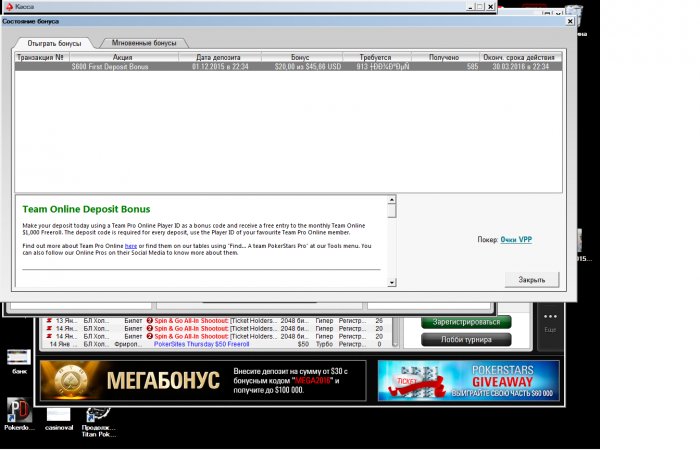Switch to the Отыграть бонусы tab
The image size is (700, 450).
[54, 43]
